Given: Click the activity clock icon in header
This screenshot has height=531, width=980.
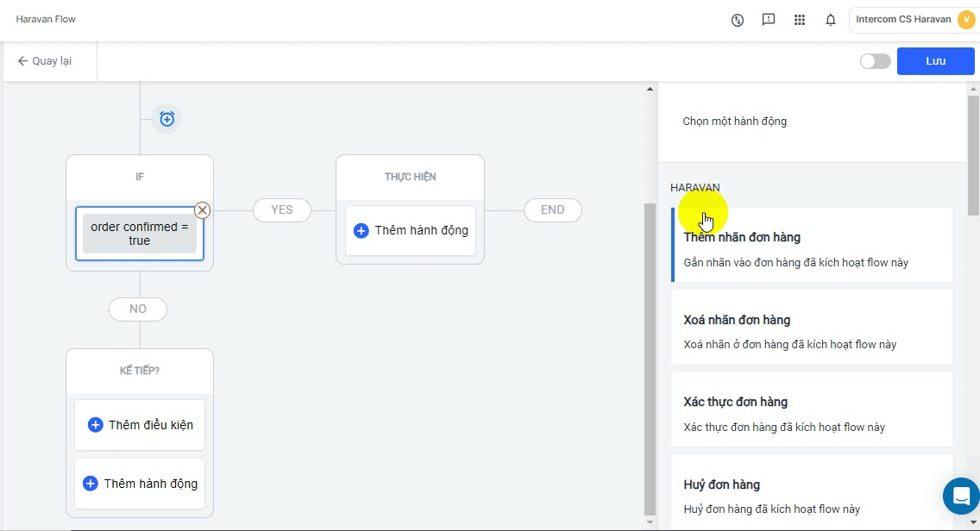Looking at the screenshot, I should [x=738, y=20].
